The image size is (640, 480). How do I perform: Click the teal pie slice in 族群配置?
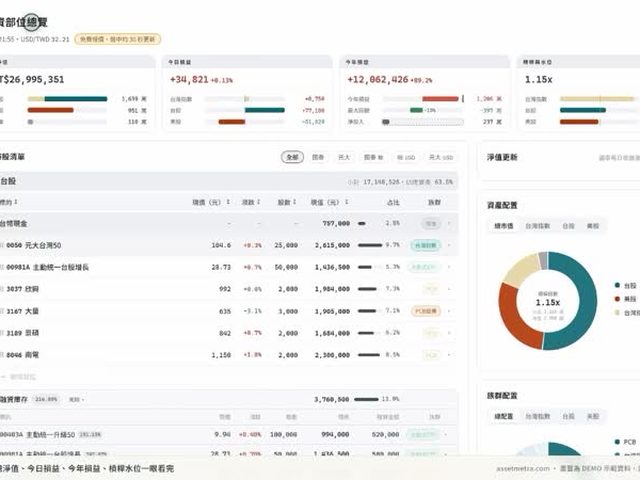(565, 449)
